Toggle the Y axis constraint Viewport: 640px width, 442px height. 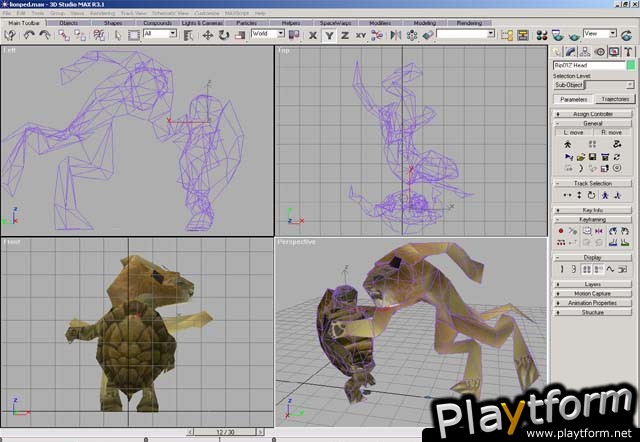tap(329, 36)
